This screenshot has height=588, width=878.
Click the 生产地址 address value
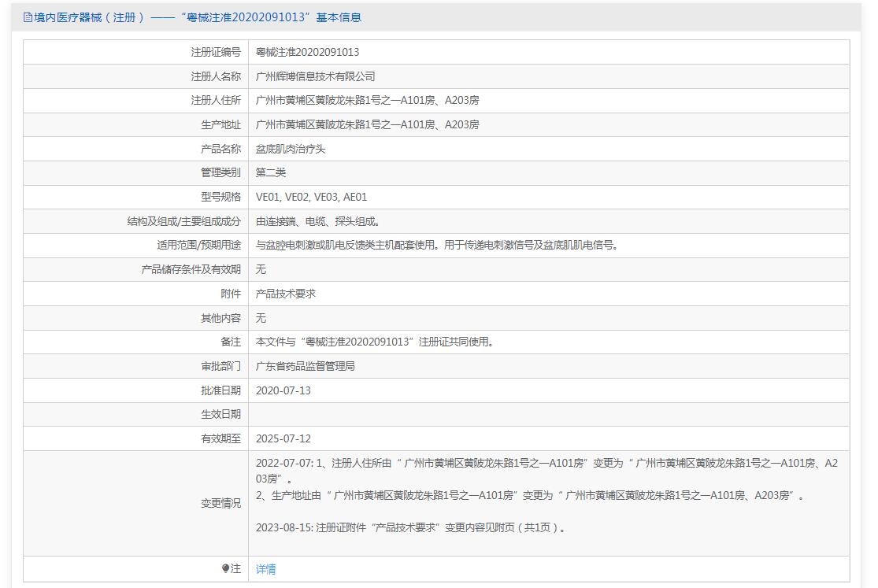pyautogui.click(x=367, y=124)
